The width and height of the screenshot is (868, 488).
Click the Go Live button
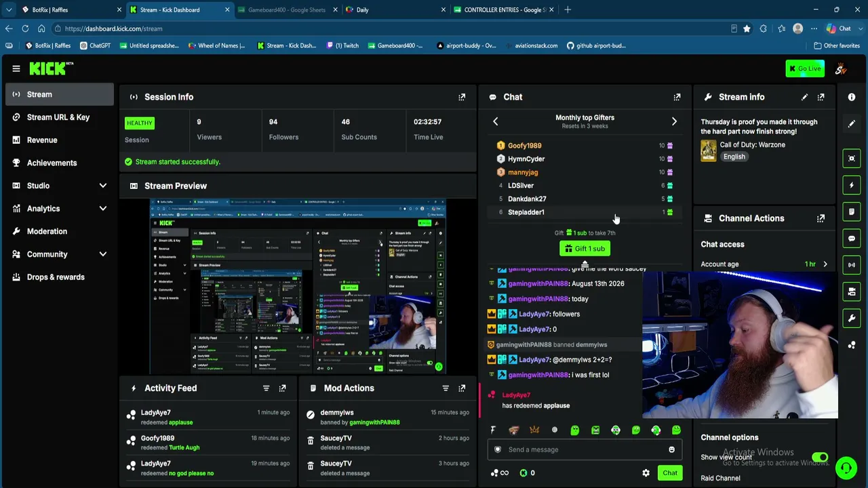[805, 68]
